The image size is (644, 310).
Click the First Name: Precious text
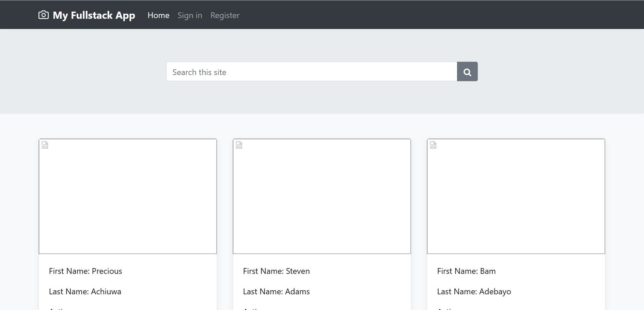pyautogui.click(x=85, y=271)
